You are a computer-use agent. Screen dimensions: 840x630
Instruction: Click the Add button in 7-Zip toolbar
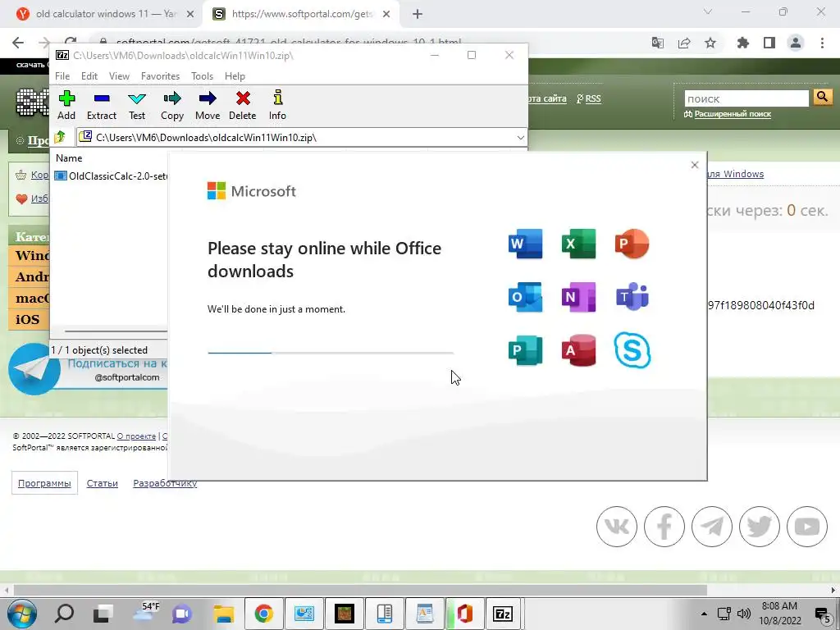[66, 105]
